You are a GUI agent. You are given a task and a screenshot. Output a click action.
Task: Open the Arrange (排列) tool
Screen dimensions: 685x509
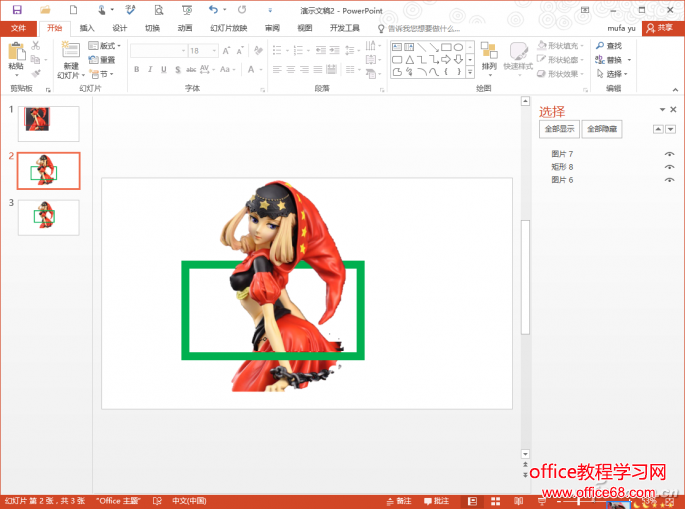click(x=489, y=56)
